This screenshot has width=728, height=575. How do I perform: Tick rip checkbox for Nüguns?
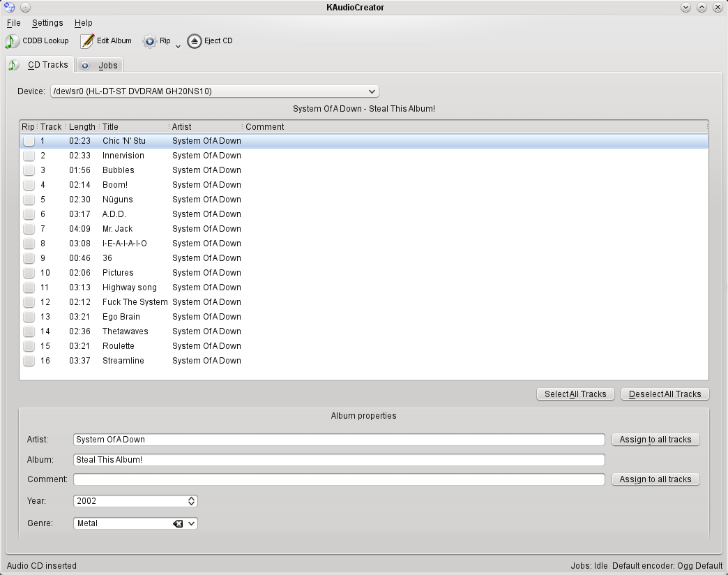(x=29, y=200)
